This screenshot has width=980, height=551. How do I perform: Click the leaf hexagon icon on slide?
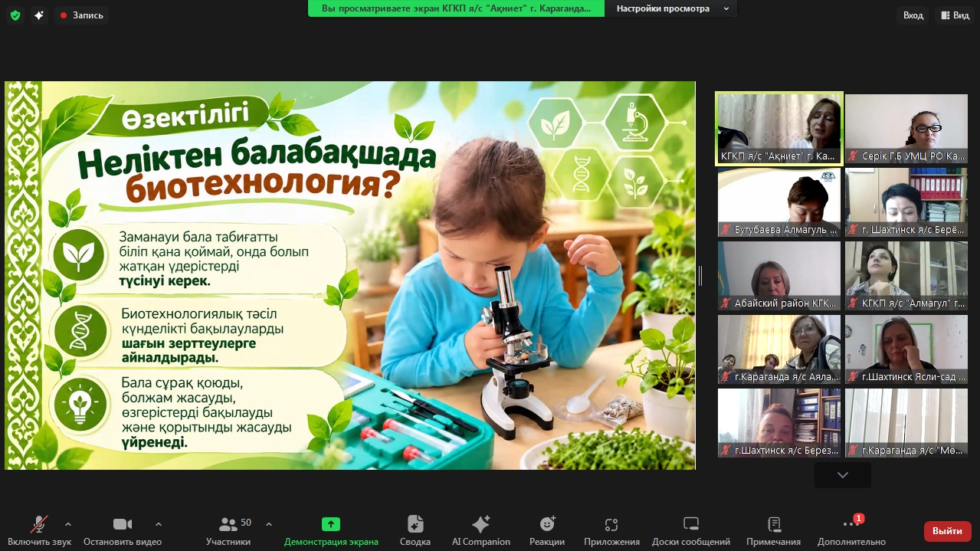point(555,124)
